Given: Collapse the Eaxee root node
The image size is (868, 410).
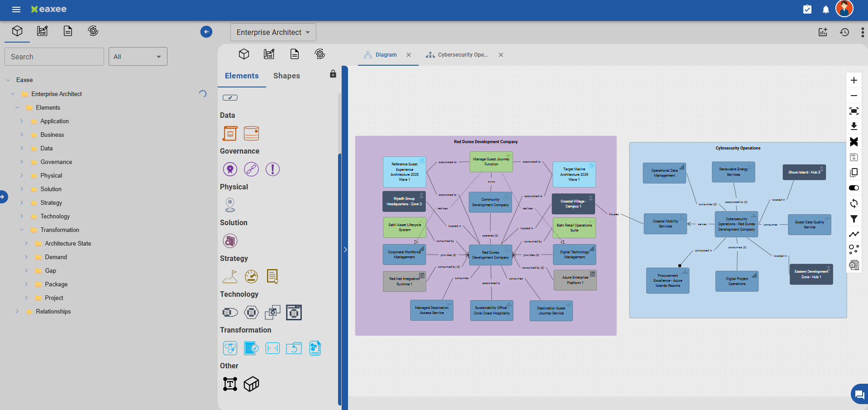Looking at the screenshot, I should tap(8, 80).
